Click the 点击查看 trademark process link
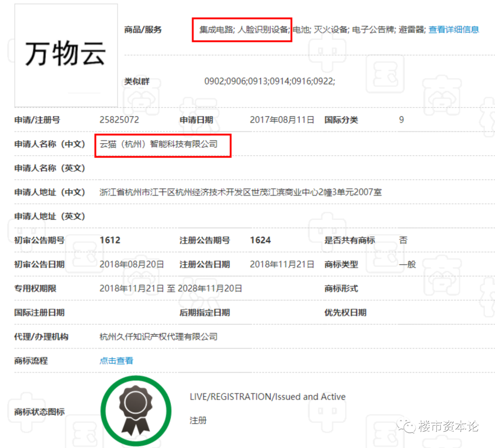Screen dimensions: 495x448 pyautogui.click(x=116, y=360)
